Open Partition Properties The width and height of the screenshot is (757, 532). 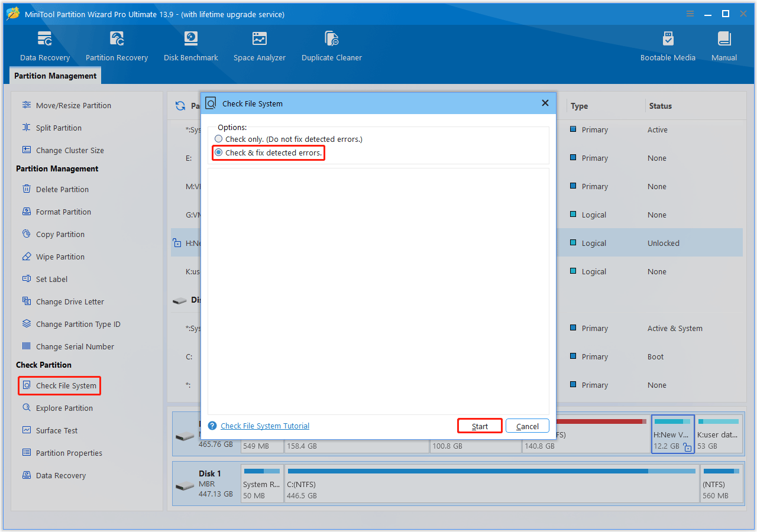pyautogui.click(x=69, y=453)
